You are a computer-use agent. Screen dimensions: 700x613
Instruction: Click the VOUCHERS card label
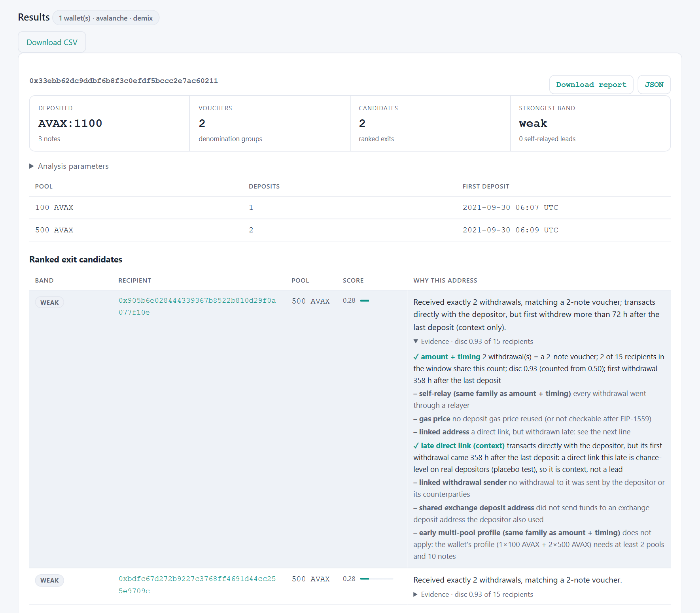(215, 108)
